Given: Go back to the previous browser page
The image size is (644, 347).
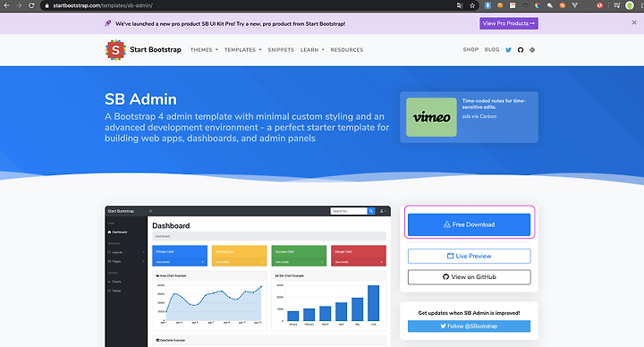Looking at the screenshot, I should [x=6, y=5].
